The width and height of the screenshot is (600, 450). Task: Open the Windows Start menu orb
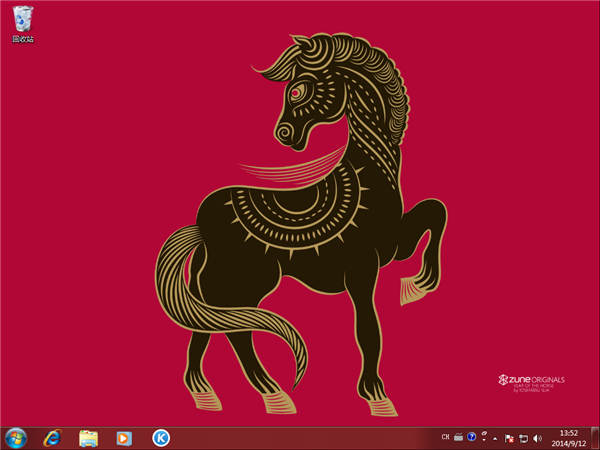(x=16, y=438)
